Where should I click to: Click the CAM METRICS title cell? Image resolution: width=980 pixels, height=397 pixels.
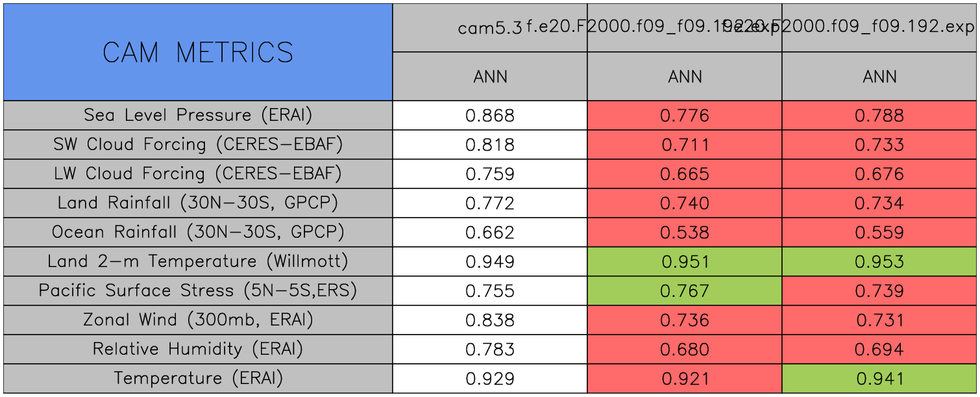click(x=198, y=52)
